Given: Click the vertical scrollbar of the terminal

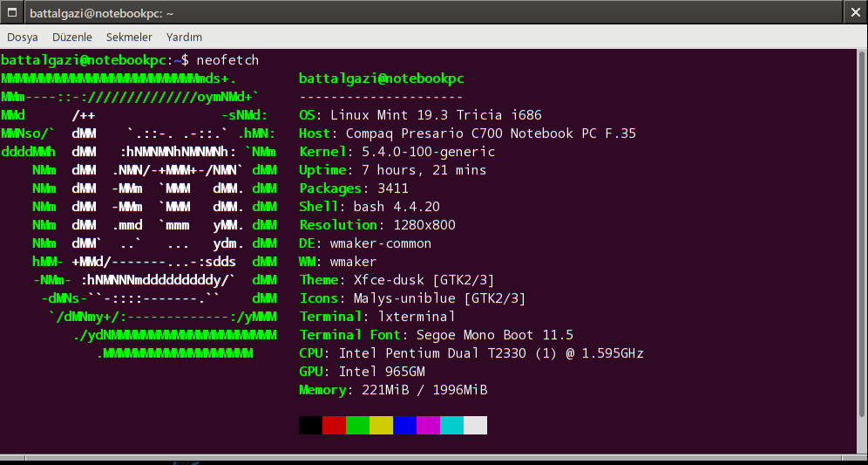Looking at the screenshot, I should coord(861,233).
